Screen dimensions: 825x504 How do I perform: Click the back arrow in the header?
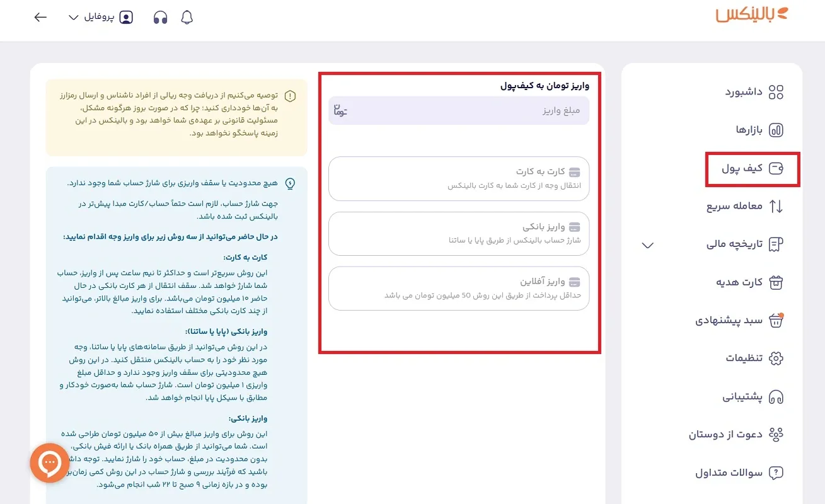40,18
